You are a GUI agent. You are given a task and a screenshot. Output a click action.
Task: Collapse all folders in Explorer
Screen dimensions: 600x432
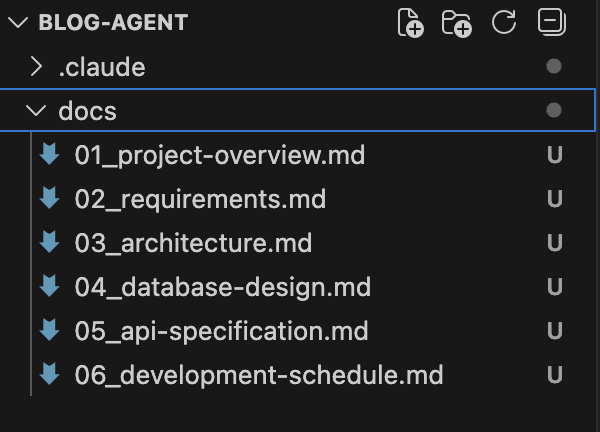tap(550, 22)
